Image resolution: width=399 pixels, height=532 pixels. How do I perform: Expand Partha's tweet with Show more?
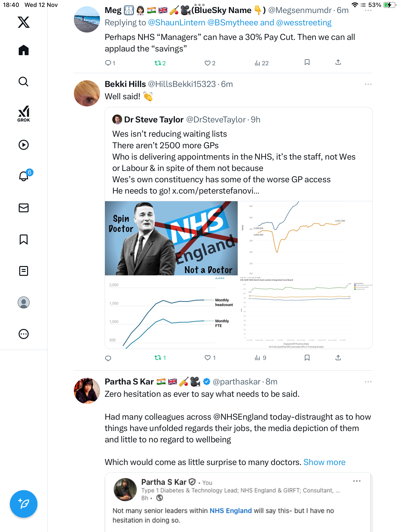click(x=324, y=462)
